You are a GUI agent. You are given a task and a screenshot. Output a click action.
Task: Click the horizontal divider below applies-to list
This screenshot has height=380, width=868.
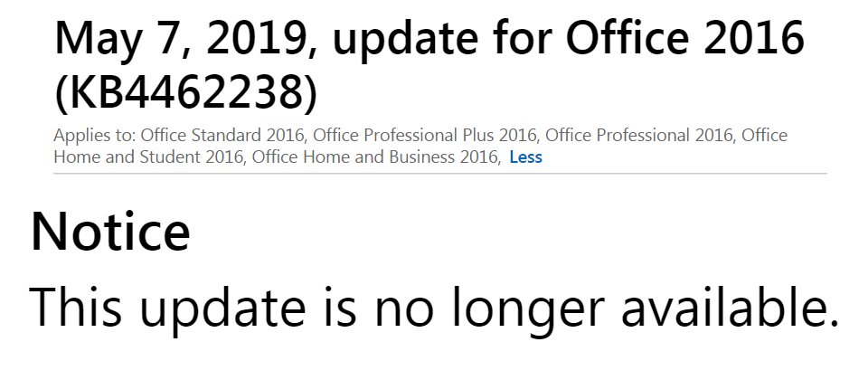click(439, 173)
